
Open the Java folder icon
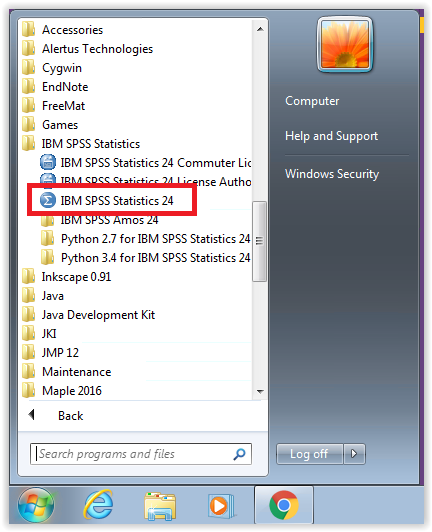[x=29, y=295]
